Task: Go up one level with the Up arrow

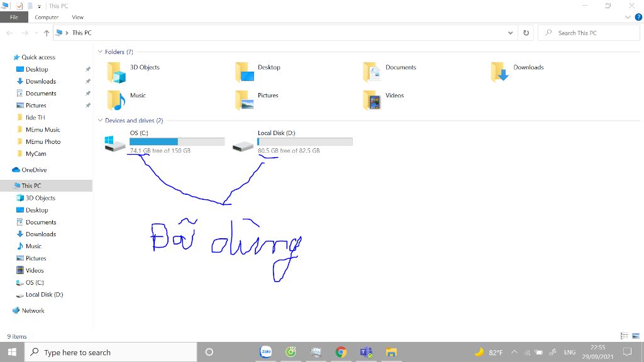Action: [47, 33]
